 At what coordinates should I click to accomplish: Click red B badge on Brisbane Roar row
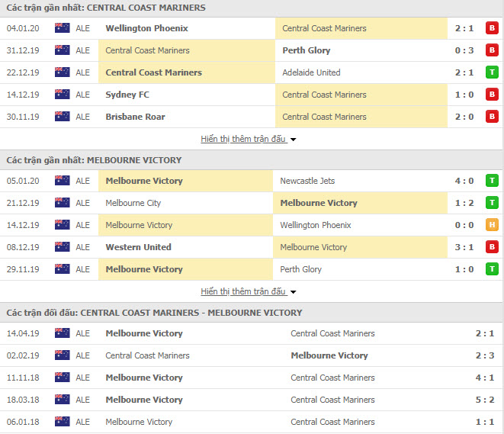tap(492, 117)
